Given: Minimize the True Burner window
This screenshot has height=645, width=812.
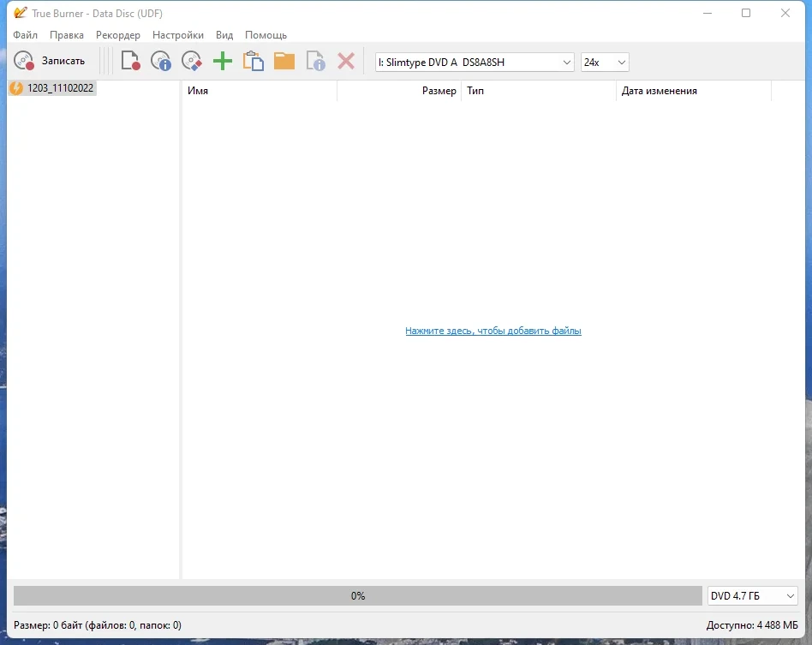Looking at the screenshot, I should (708, 13).
